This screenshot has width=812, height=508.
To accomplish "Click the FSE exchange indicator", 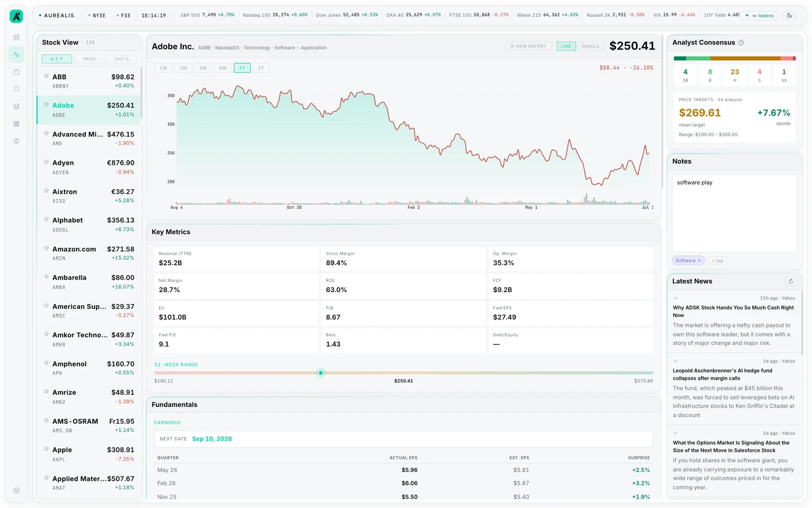I will [x=124, y=16].
